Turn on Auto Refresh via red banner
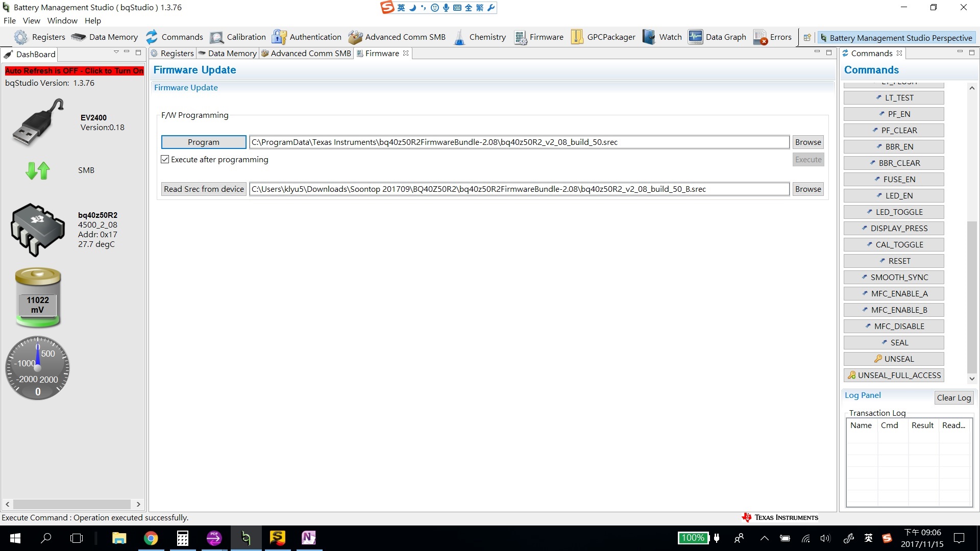 [74, 71]
